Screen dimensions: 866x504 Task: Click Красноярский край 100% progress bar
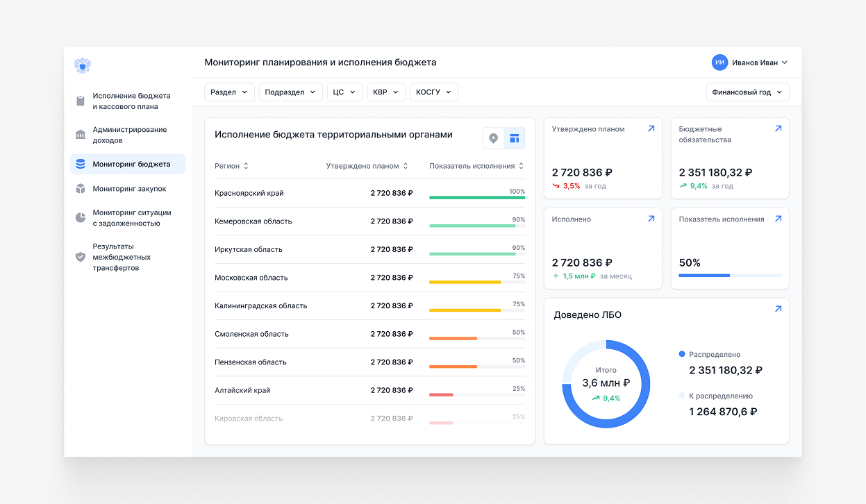tap(477, 198)
